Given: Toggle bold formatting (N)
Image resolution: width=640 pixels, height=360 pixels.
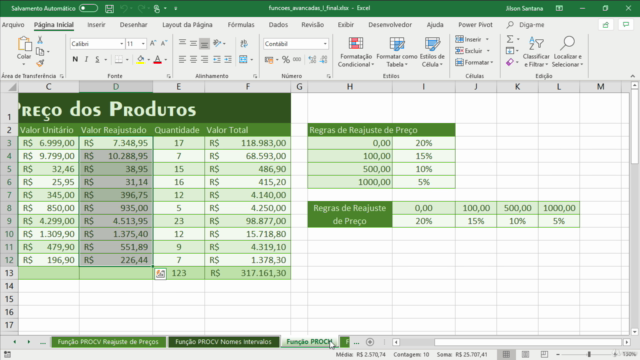Looking at the screenshot, I should 75,60.
